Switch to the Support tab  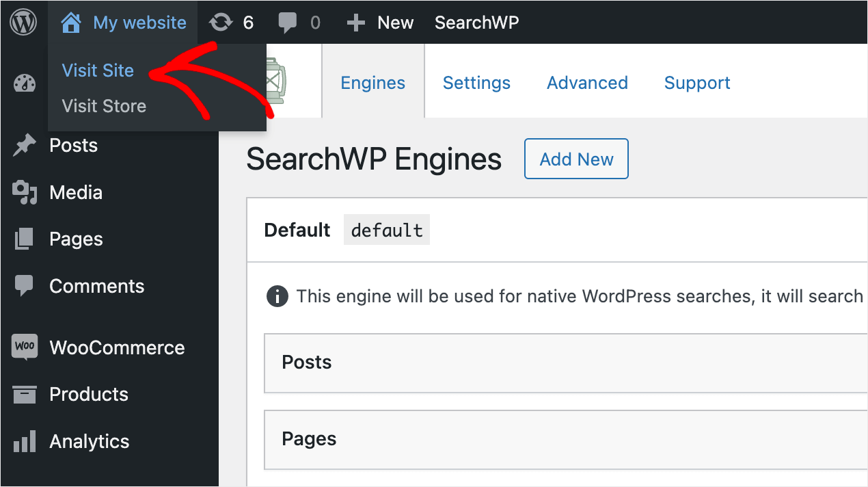click(697, 83)
